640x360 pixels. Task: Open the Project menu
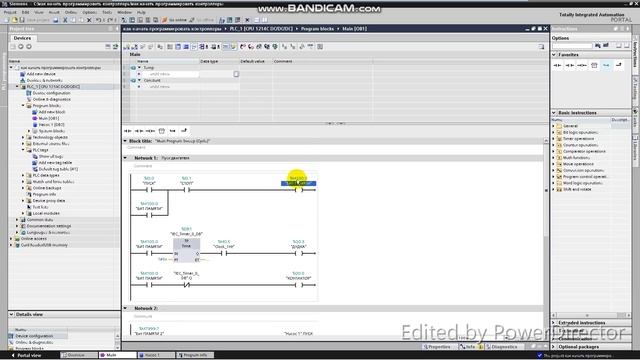(x=10, y=12)
